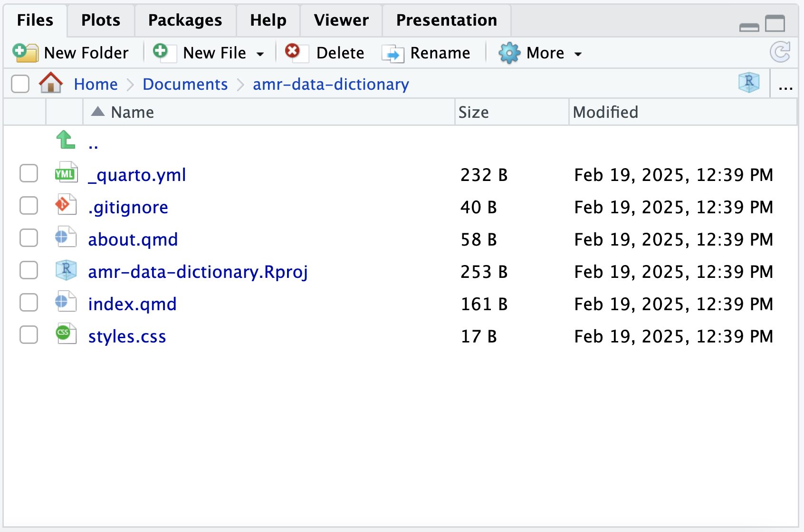Go to Home in the breadcrumb
804x532 pixels.
tap(96, 84)
